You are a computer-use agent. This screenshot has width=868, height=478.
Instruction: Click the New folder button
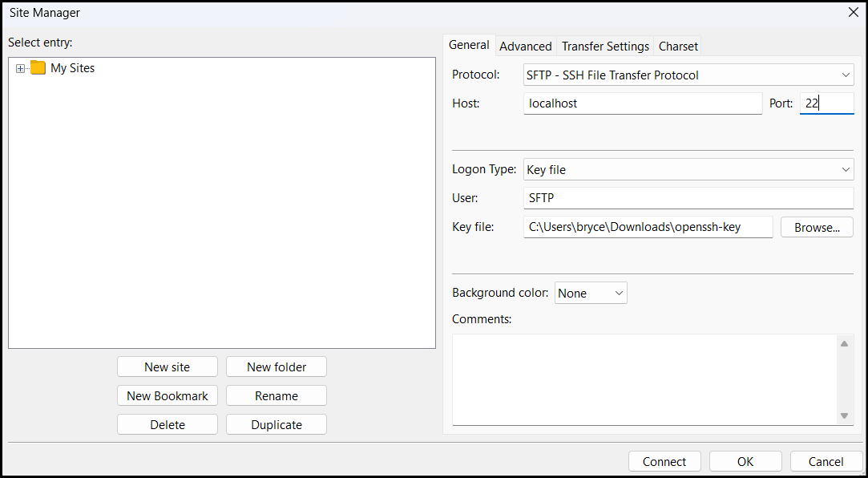pyautogui.click(x=276, y=366)
